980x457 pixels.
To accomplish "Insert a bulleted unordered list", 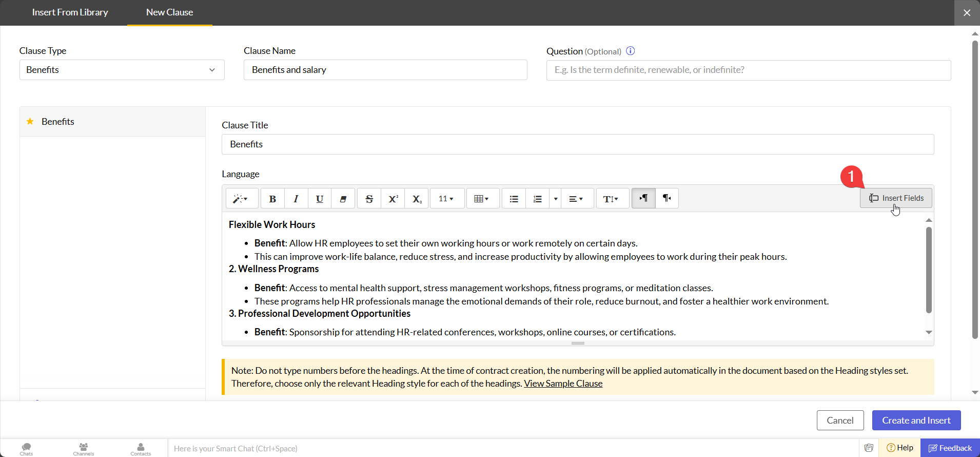I will tap(514, 199).
